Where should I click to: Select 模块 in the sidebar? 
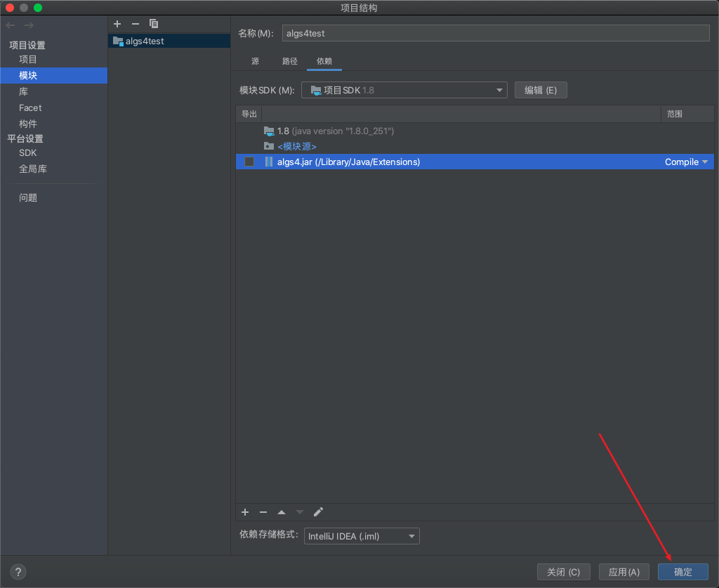[53, 75]
